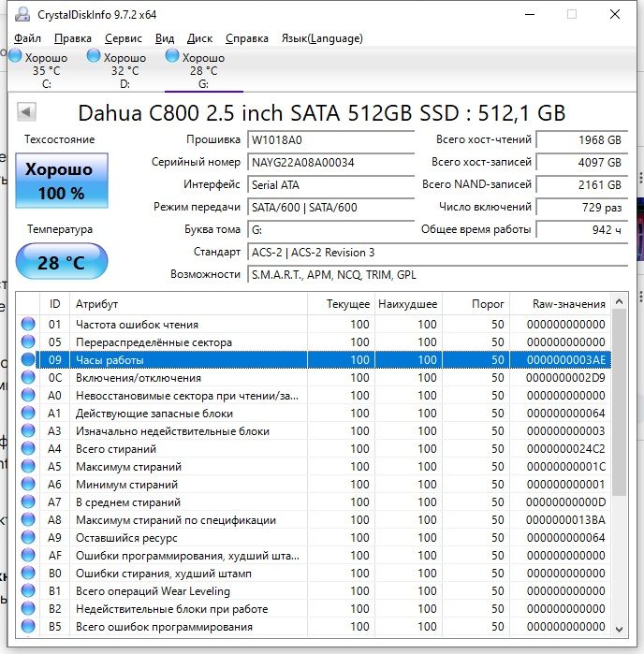Image resolution: width=644 pixels, height=654 pixels.
Task: Click the power-on count value 729 раз
Action: (x=582, y=208)
